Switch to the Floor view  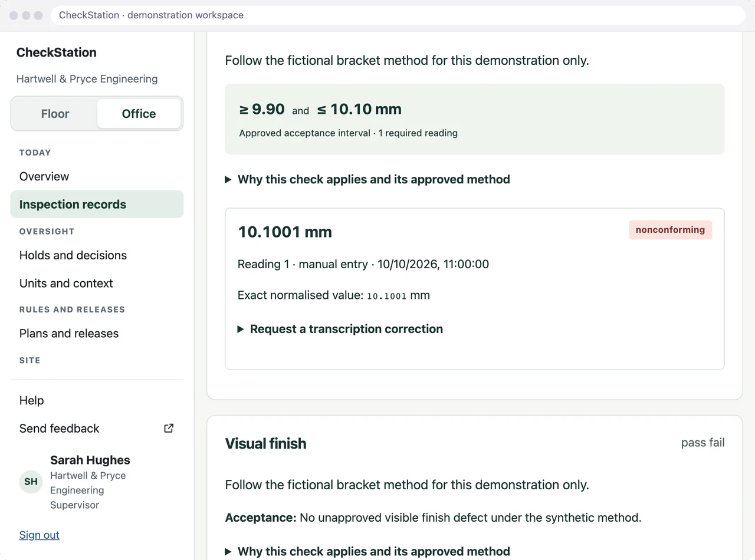click(x=55, y=114)
